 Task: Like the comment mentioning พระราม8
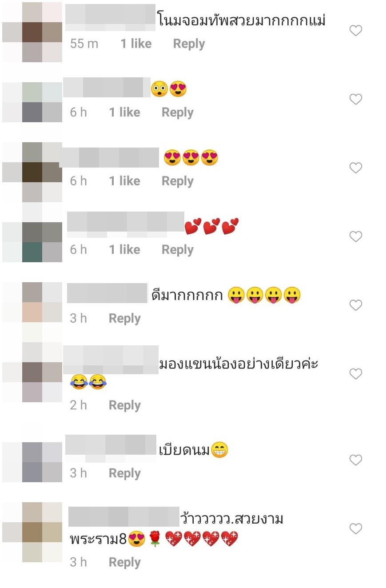[x=356, y=528]
